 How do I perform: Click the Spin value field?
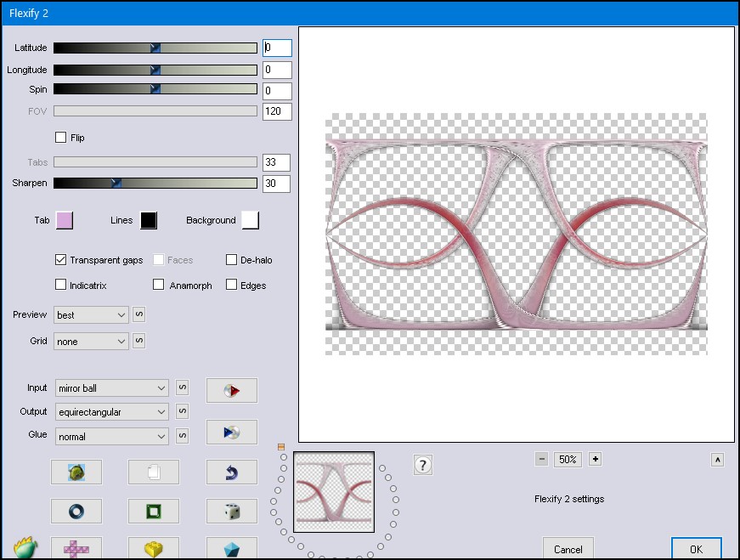pyautogui.click(x=277, y=91)
